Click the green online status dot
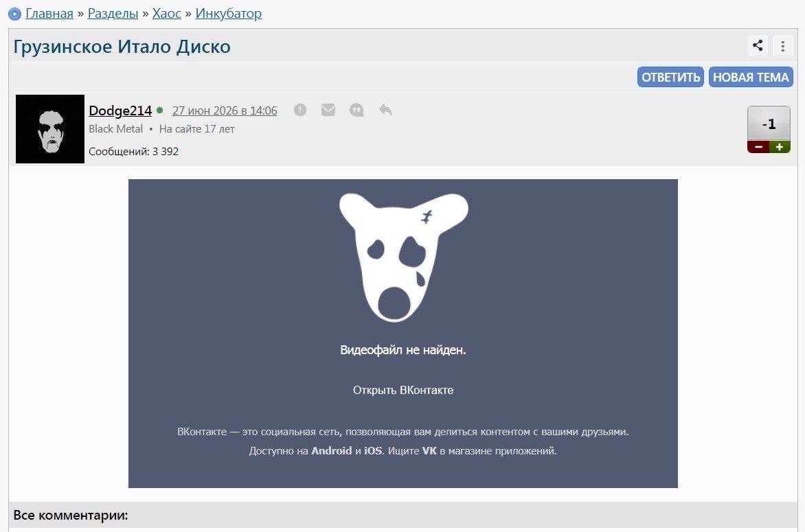The width and height of the screenshot is (805, 532). 159,111
